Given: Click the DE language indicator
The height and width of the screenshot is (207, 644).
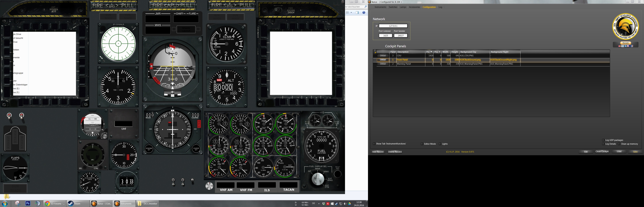Looking at the screenshot, I should [314, 204].
